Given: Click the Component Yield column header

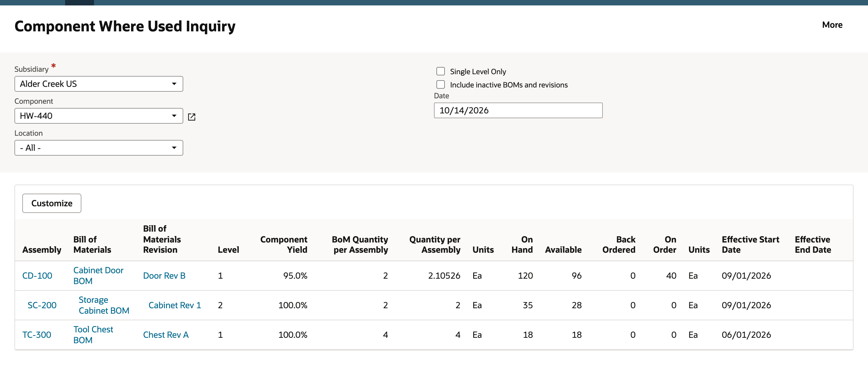Looking at the screenshot, I should [x=283, y=245].
